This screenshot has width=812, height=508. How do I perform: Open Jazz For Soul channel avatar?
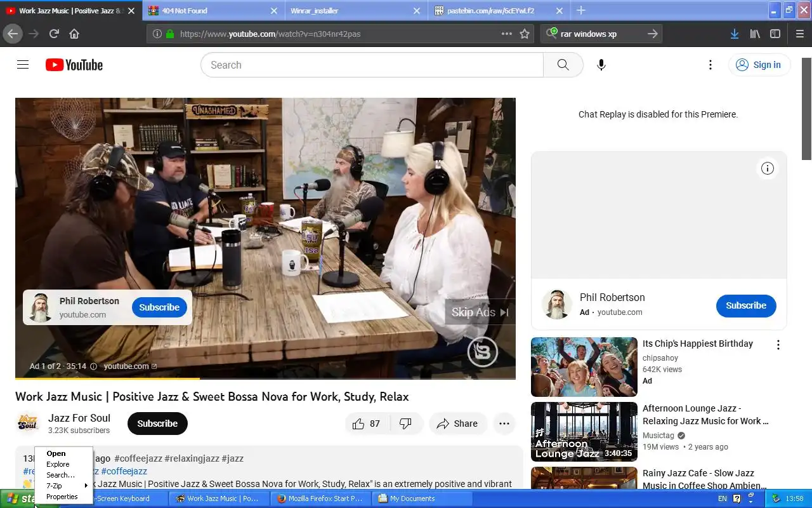coord(28,424)
